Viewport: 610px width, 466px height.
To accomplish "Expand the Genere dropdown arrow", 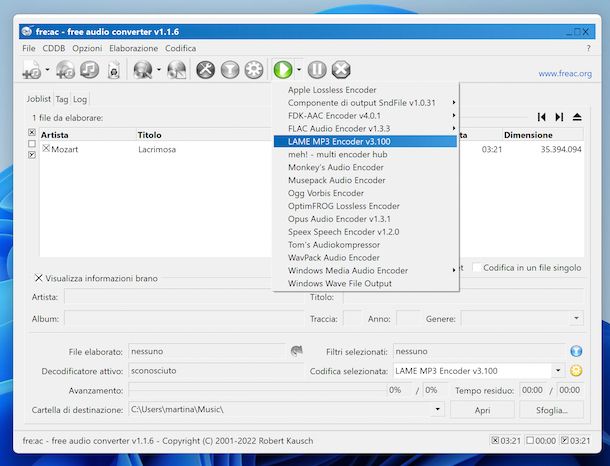I will [x=577, y=319].
